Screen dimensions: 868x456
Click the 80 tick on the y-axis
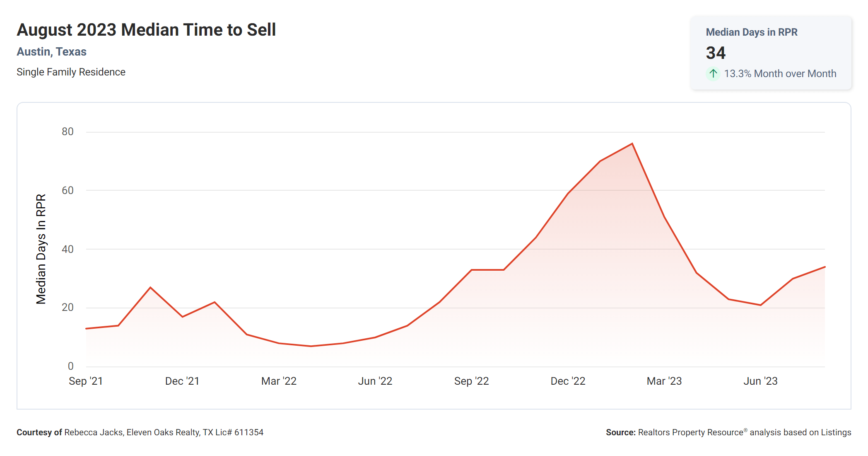click(x=68, y=132)
